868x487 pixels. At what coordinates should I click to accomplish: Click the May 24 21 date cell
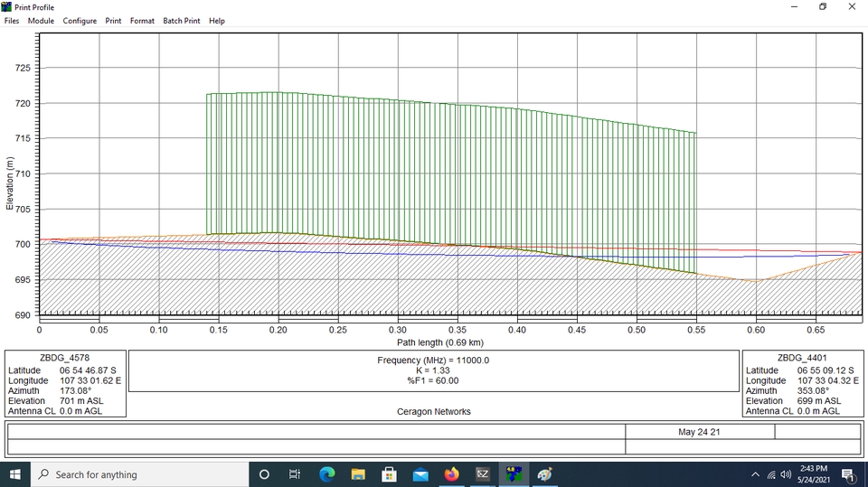point(699,432)
